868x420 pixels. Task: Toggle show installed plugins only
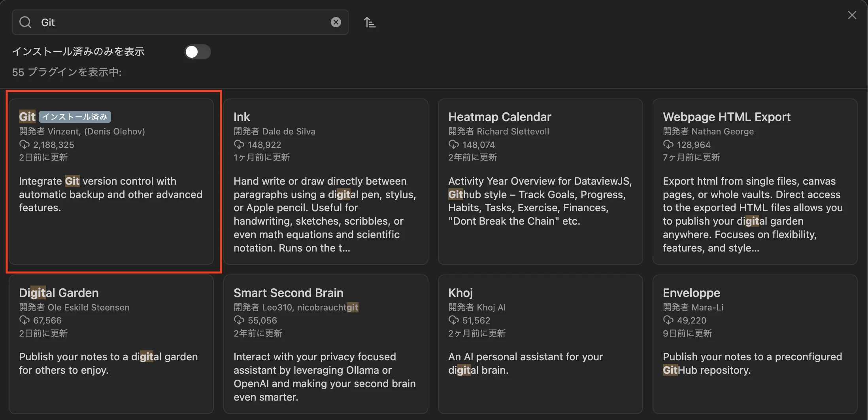click(x=197, y=52)
